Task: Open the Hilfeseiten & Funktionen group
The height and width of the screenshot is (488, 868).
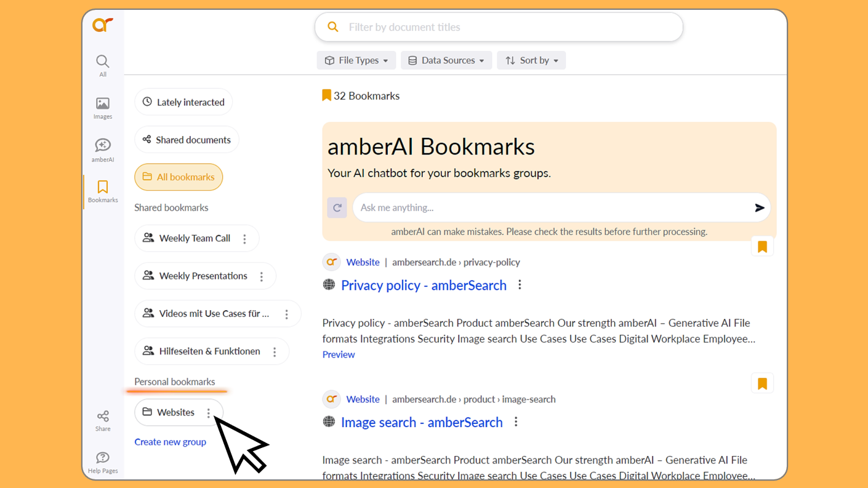Action: coord(209,351)
